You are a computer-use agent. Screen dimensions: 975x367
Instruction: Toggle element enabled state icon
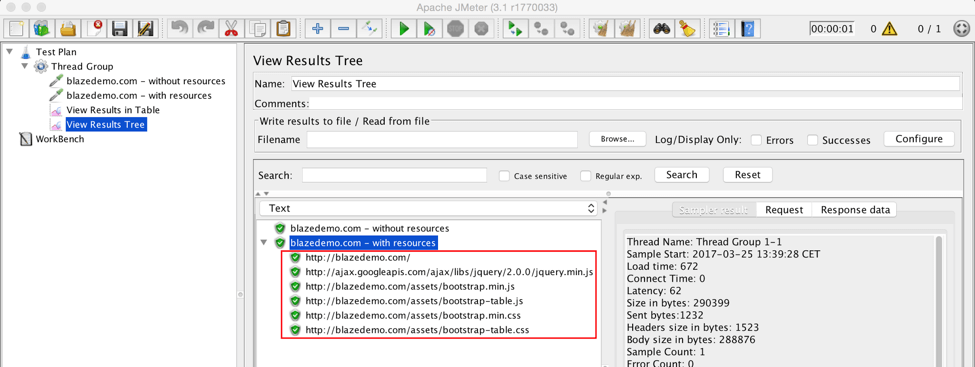click(x=369, y=29)
